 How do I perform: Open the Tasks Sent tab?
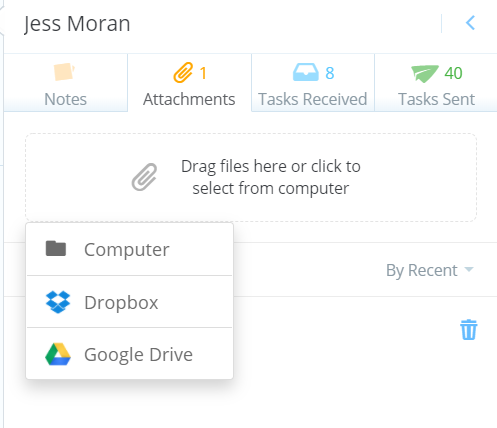(436, 83)
